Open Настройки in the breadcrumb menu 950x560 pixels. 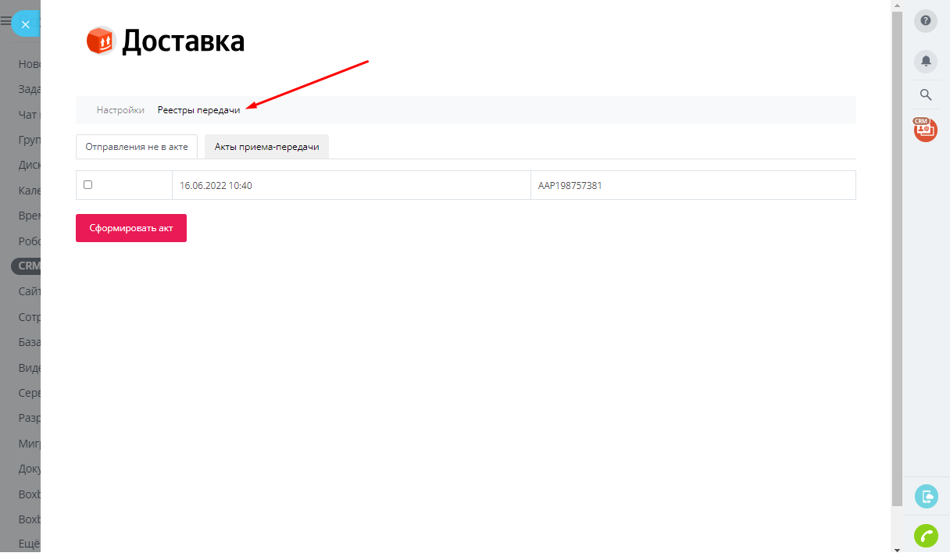pyautogui.click(x=120, y=110)
